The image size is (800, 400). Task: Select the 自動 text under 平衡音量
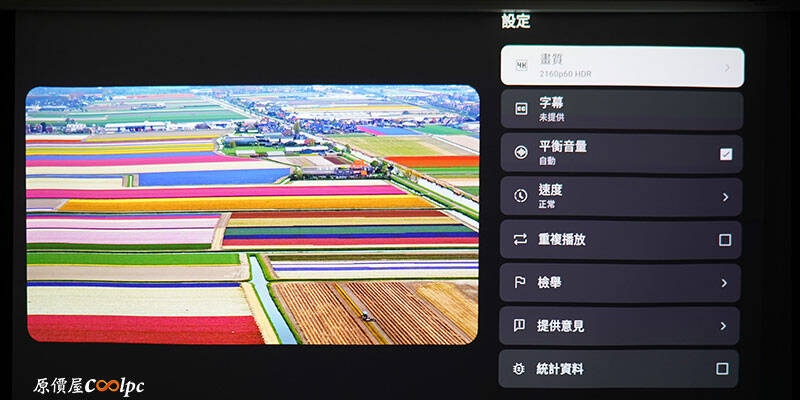547,161
